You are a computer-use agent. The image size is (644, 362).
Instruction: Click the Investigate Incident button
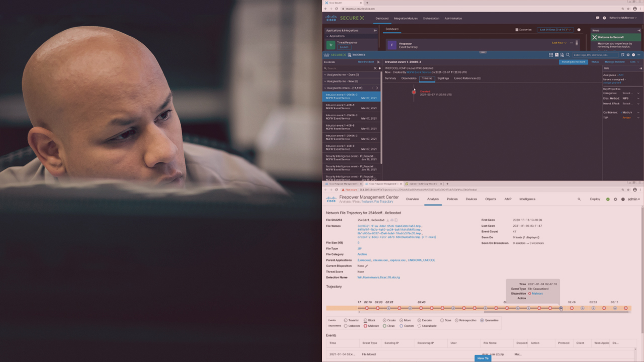click(573, 62)
